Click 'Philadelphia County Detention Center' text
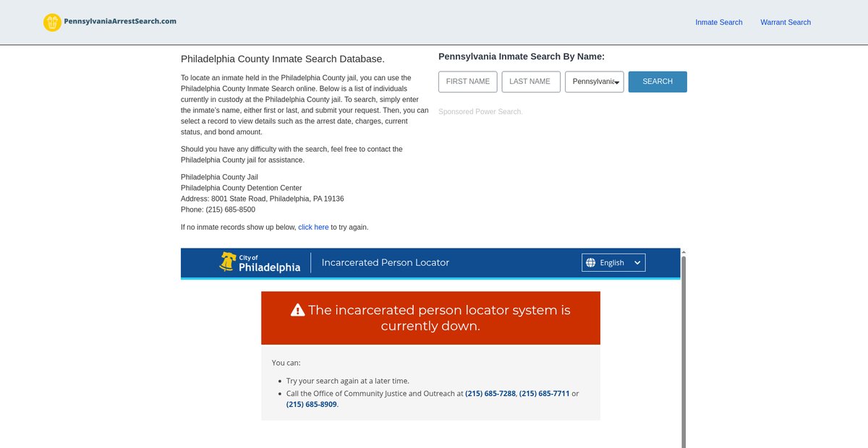 [242, 188]
